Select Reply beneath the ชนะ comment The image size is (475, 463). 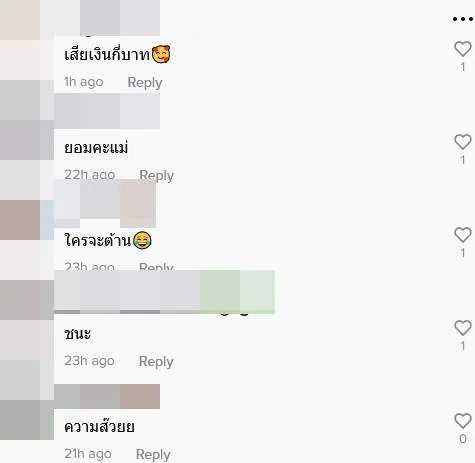pyautogui.click(x=156, y=361)
